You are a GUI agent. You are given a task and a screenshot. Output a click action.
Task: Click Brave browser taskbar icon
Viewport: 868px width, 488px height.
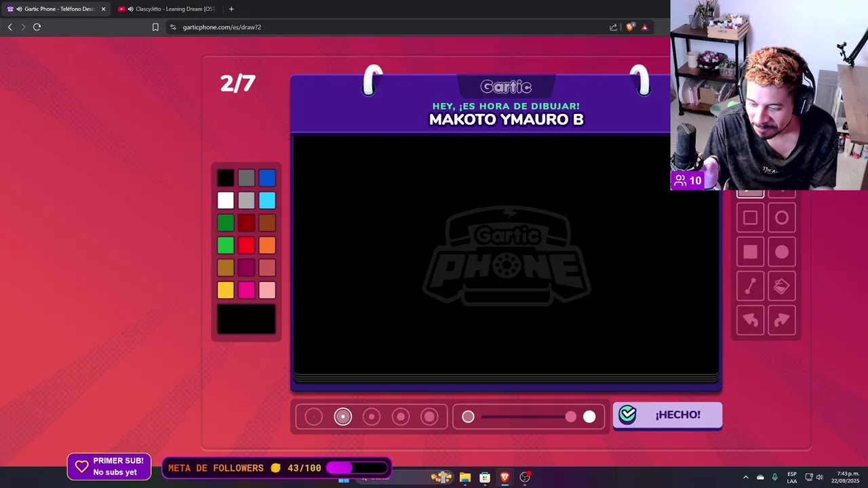point(505,477)
